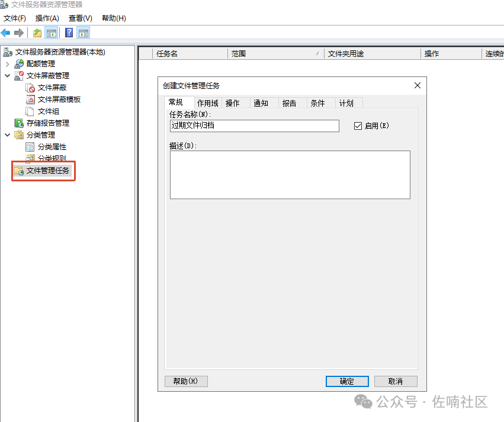Click the 文件服务器资源管理器(本地) root icon
The image size is (504, 422).
(8, 52)
